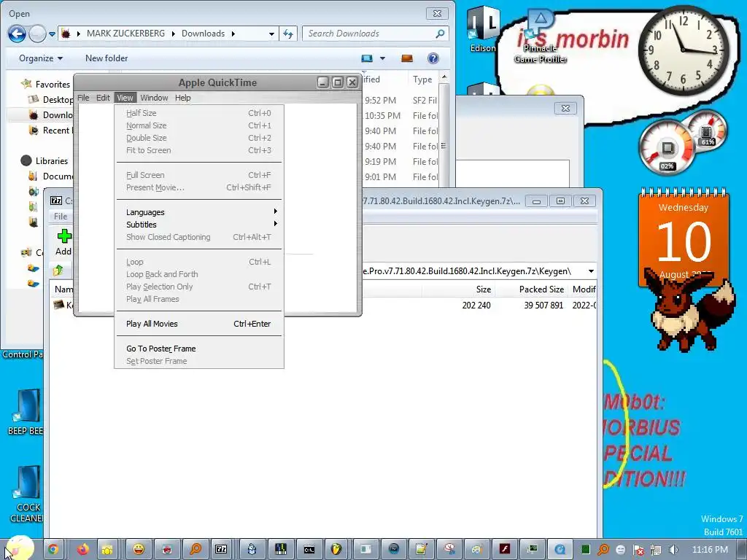The image size is (747, 560).
Task: Click the scrollbar up arrow in Open dialog
Action: pos(444,77)
